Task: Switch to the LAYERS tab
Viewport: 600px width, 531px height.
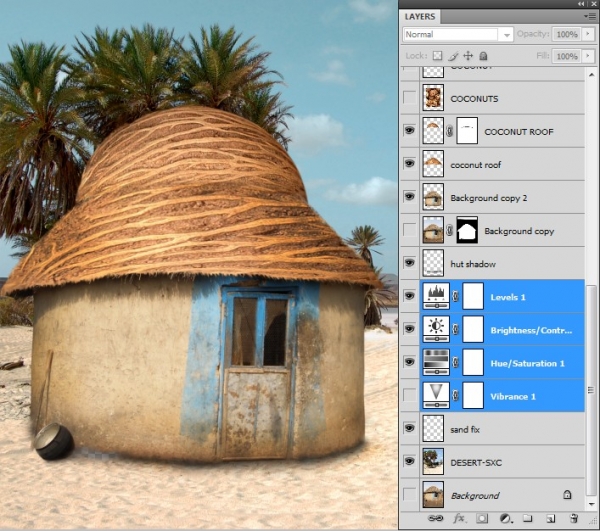Action: pyautogui.click(x=420, y=16)
